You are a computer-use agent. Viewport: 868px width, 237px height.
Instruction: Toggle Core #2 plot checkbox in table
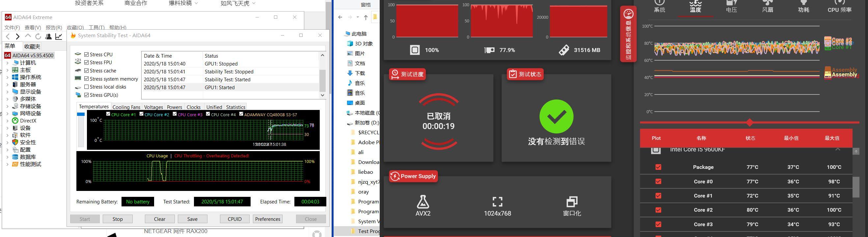pos(658,210)
